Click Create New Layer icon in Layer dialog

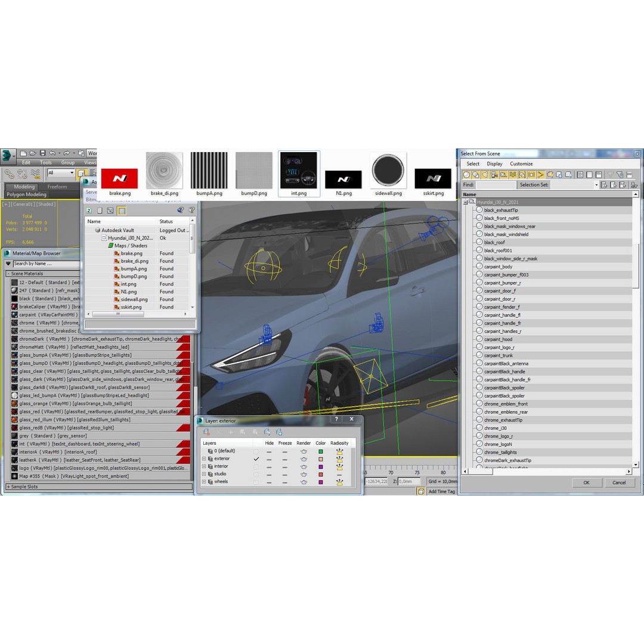coord(206,432)
